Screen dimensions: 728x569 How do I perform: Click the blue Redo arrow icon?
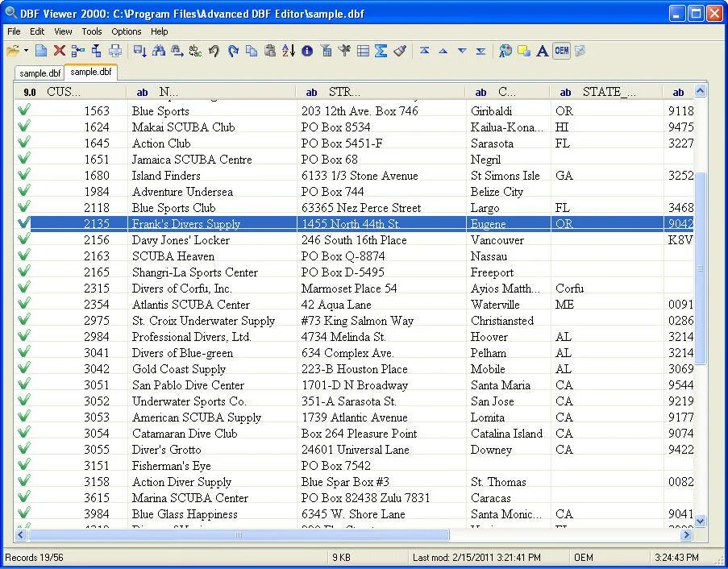tap(233, 51)
